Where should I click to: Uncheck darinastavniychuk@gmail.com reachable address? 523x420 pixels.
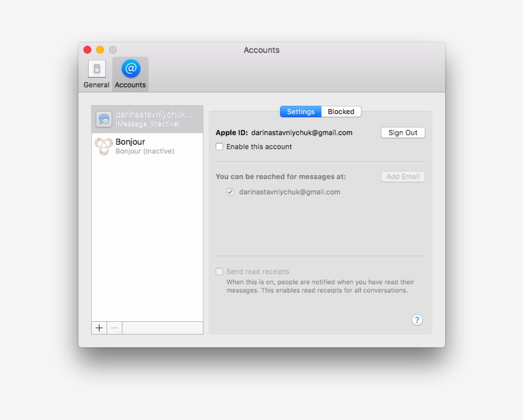click(x=230, y=192)
